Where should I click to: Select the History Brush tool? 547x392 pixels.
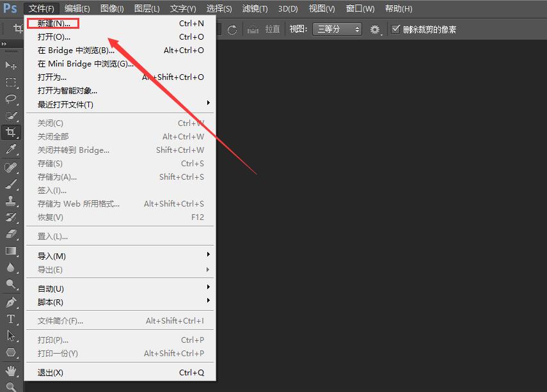11,217
